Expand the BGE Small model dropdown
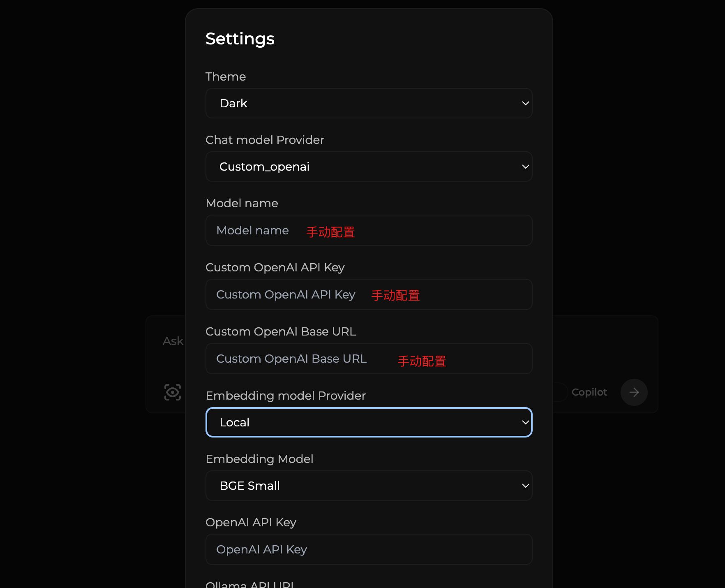The width and height of the screenshot is (725, 588). (x=368, y=486)
